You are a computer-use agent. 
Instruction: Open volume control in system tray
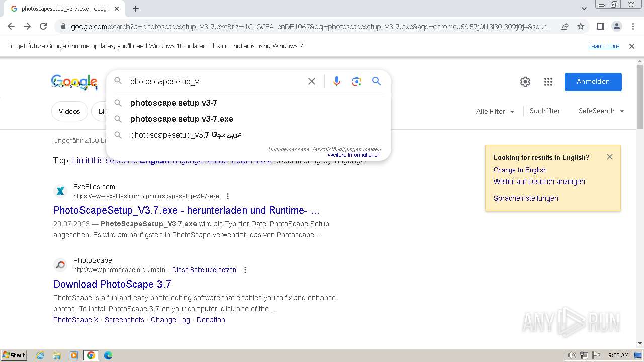point(572,355)
